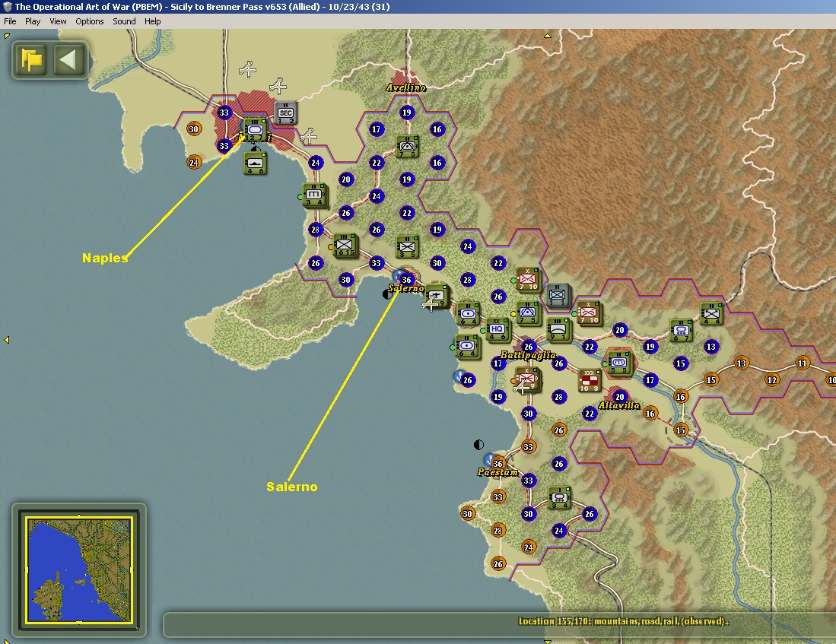Select the infantry 3-5 battalion counter

coord(407,247)
